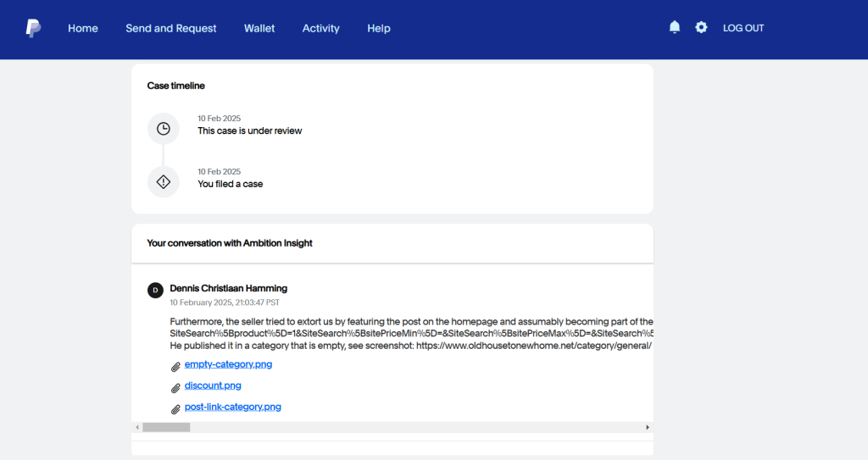Click the PayPal logo icon
Viewport: 868px width, 460px height.
tap(33, 28)
